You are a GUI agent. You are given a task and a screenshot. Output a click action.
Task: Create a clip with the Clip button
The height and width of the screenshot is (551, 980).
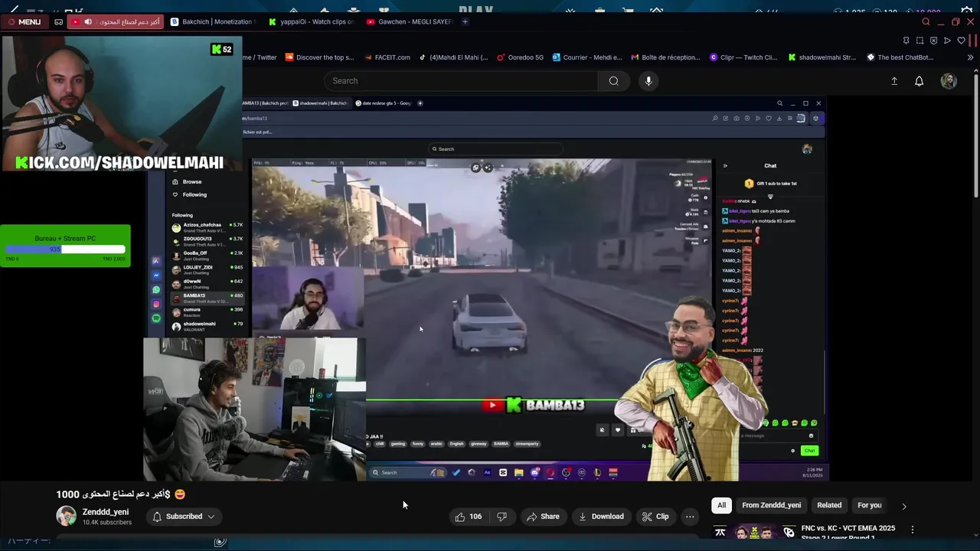click(x=655, y=517)
